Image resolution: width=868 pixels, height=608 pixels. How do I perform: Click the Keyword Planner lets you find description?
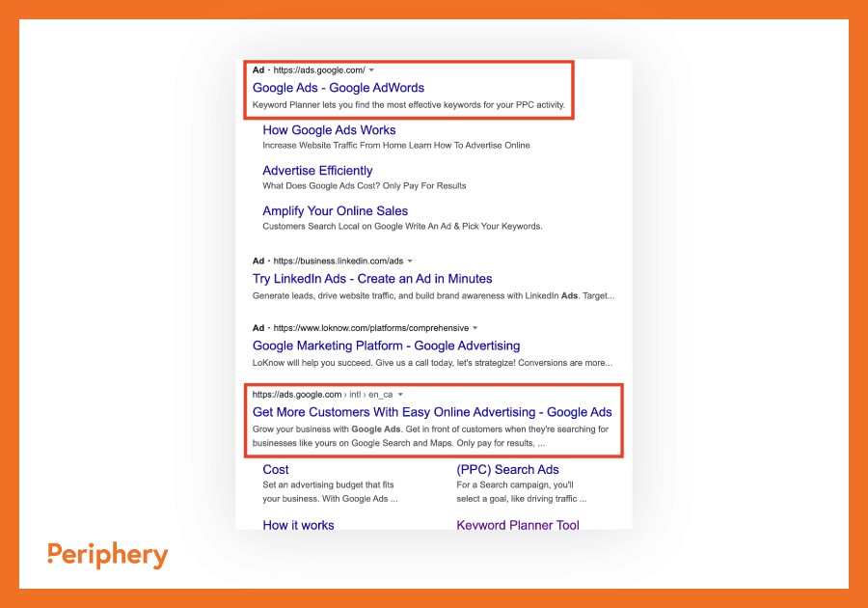coord(409,104)
